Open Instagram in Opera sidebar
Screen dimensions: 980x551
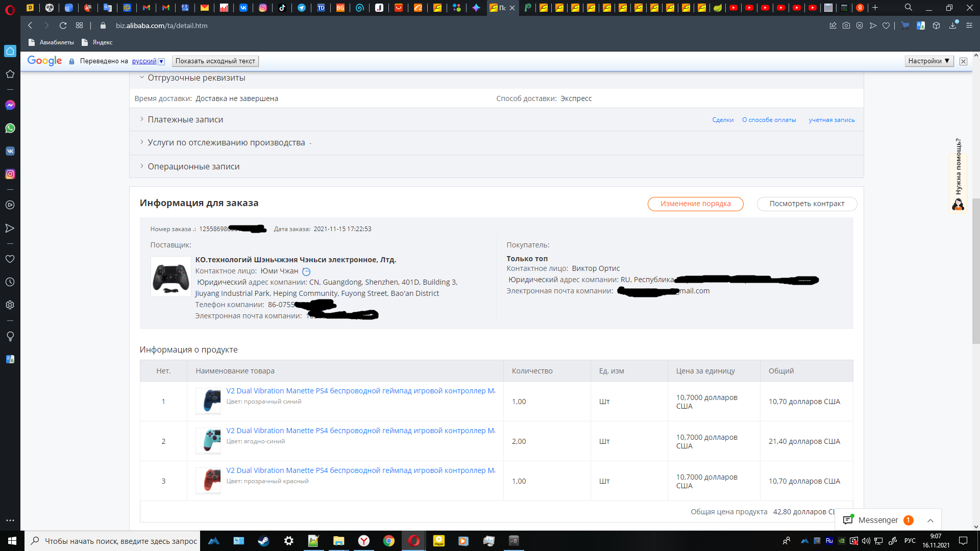coord(10,174)
